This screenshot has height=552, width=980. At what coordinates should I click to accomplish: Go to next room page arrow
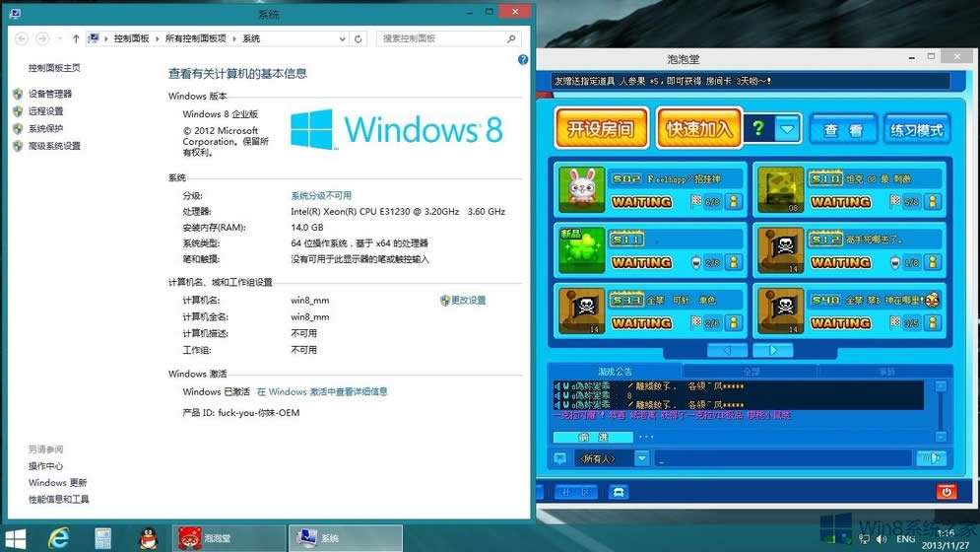[x=772, y=350]
